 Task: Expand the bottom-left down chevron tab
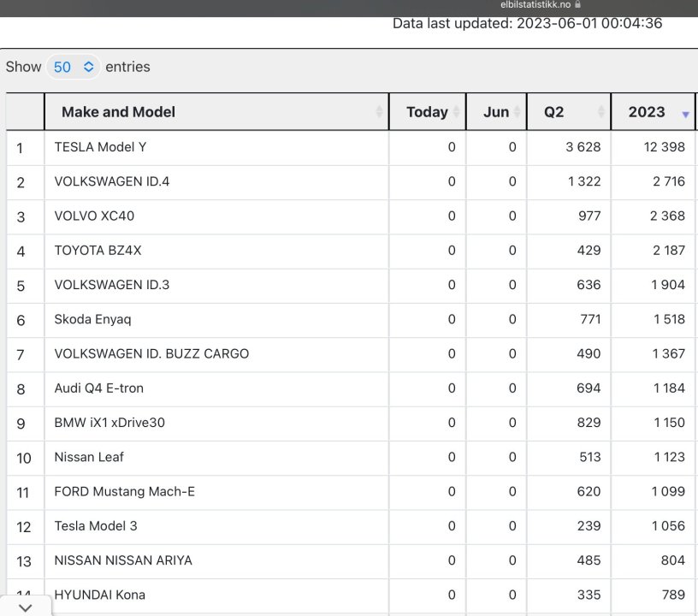point(26,607)
